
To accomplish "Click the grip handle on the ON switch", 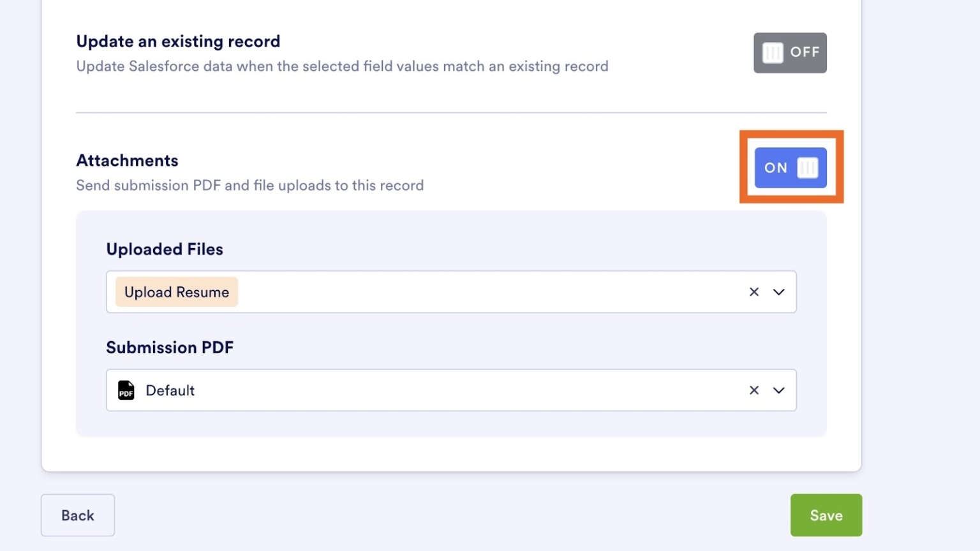I will coord(807,168).
